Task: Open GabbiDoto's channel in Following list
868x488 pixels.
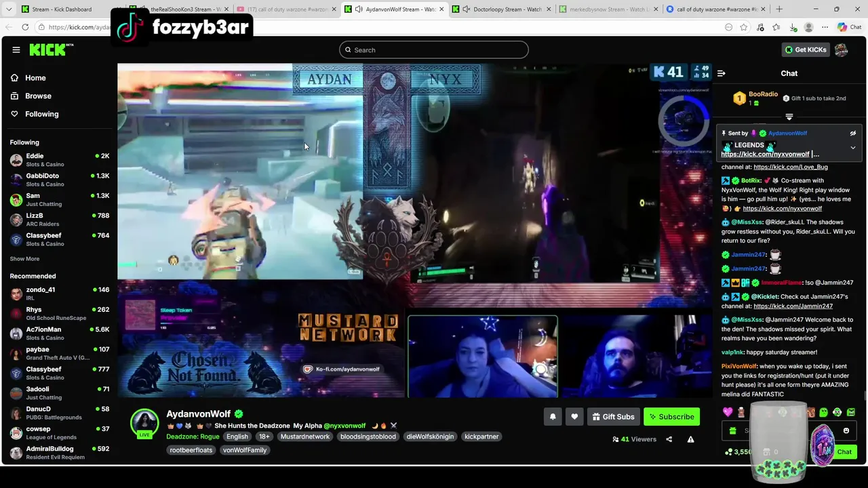Action: click(x=60, y=180)
